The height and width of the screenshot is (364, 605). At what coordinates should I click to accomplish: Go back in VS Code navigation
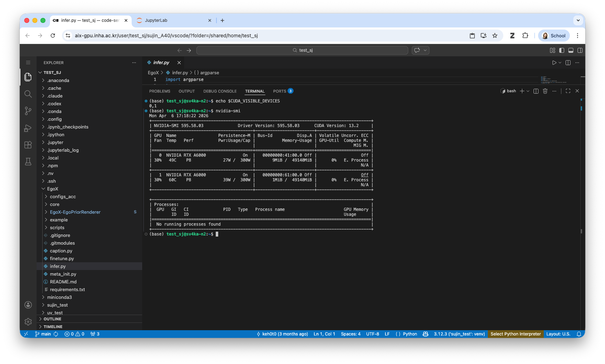point(179,50)
